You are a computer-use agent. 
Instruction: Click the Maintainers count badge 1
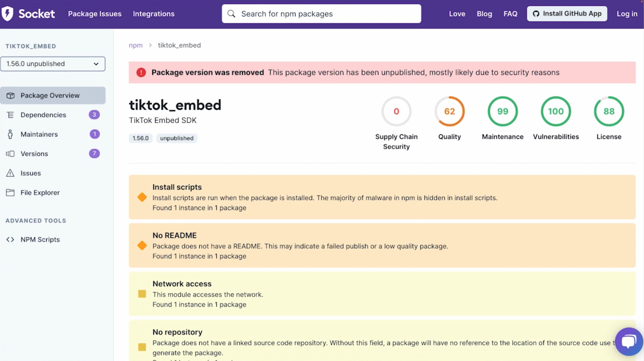point(95,134)
